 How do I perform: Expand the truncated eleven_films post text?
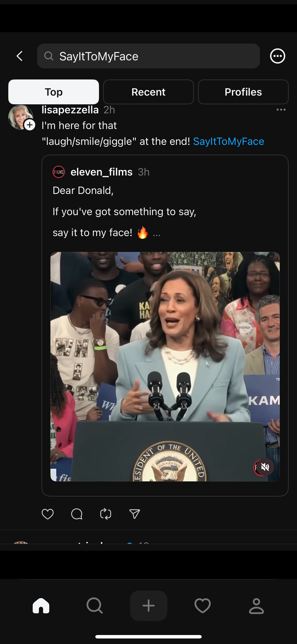pyautogui.click(x=157, y=233)
